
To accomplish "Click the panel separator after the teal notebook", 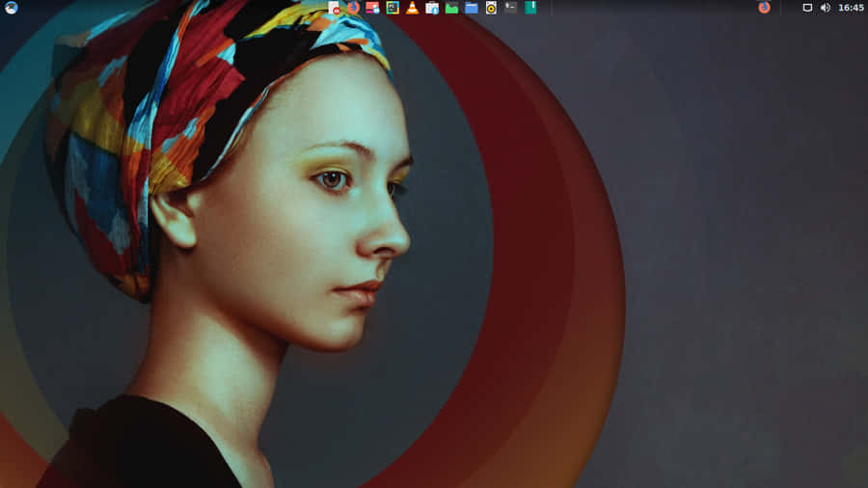I will (x=552, y=8).
